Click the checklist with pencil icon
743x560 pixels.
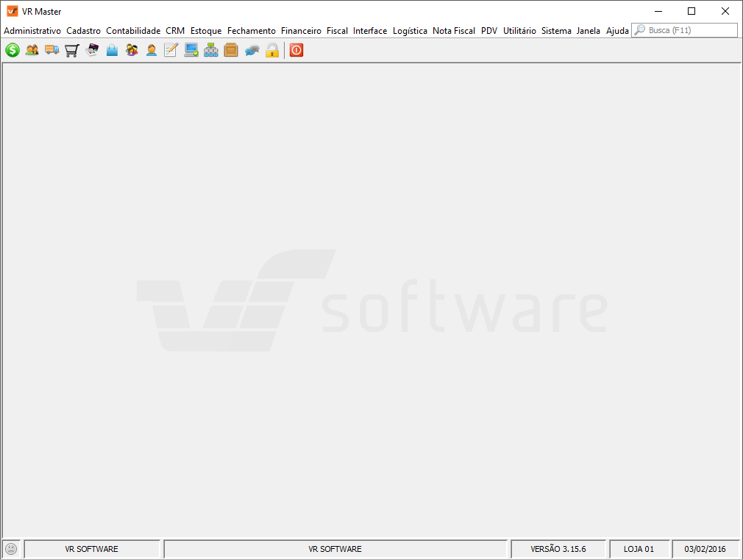tap(171, 50)
